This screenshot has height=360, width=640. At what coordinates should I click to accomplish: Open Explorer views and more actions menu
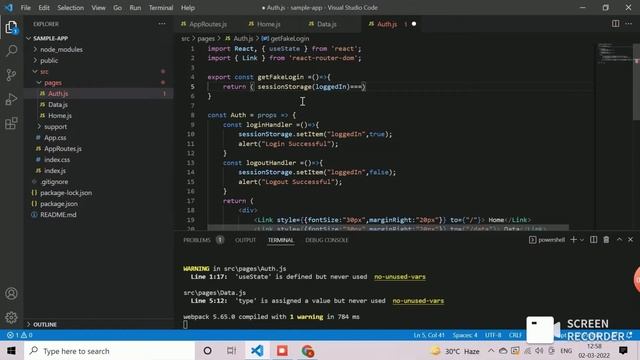(x=162, y=24)
